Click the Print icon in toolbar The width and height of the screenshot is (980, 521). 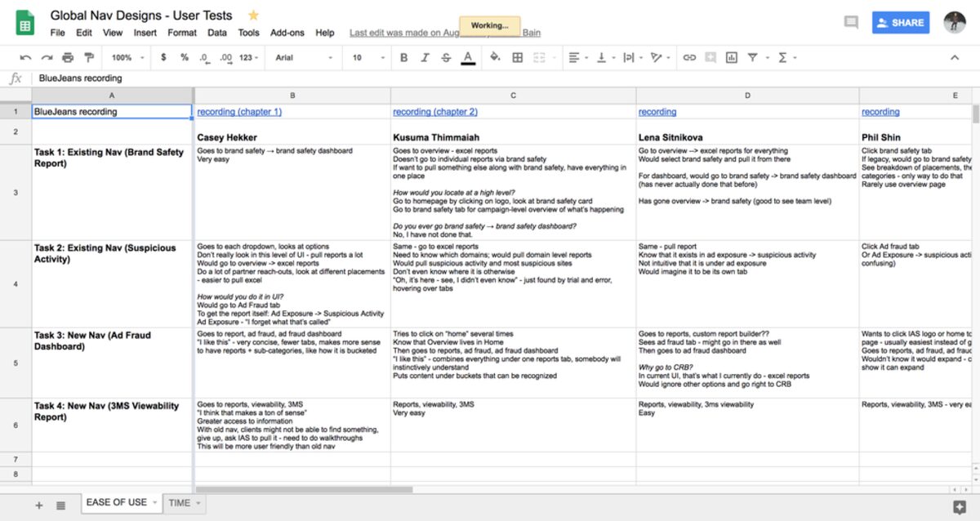coord(68,58)
